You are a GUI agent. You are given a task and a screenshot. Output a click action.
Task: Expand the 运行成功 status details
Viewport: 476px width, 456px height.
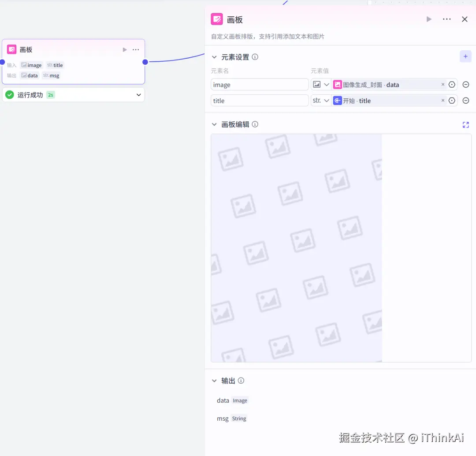click(x=138, y=94)
